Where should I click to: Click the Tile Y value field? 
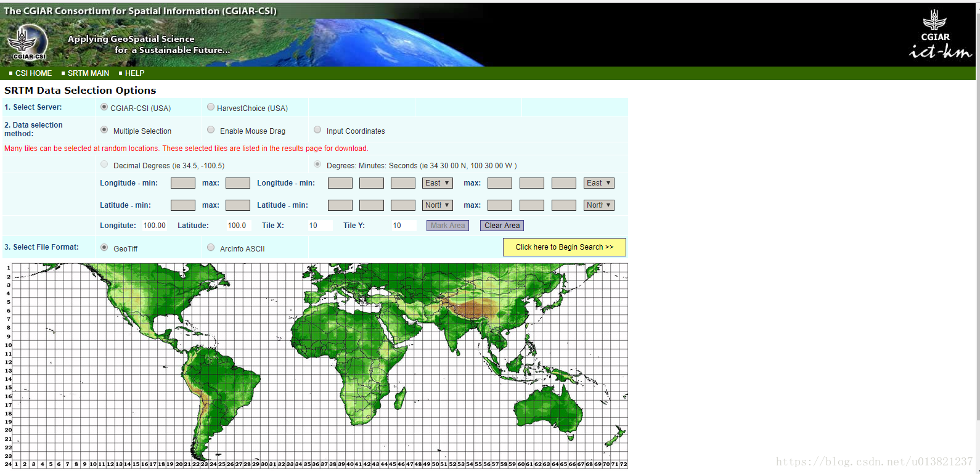404,226
